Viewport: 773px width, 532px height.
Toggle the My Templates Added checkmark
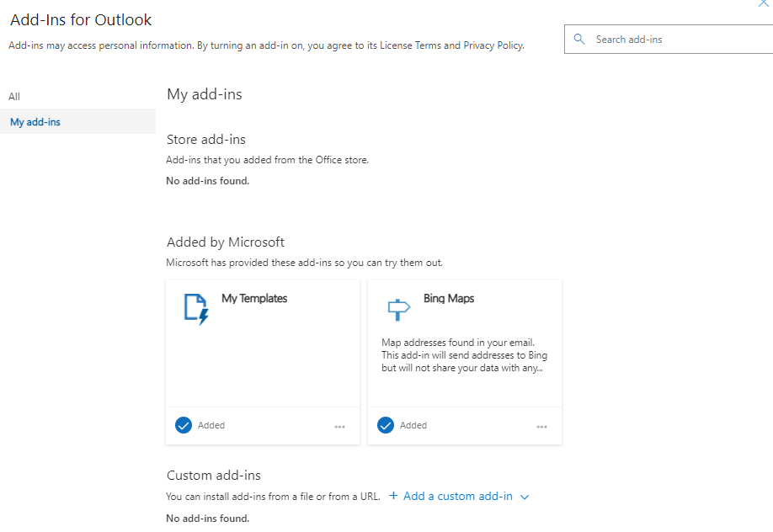pyautogui.click(x=184, y=425)
